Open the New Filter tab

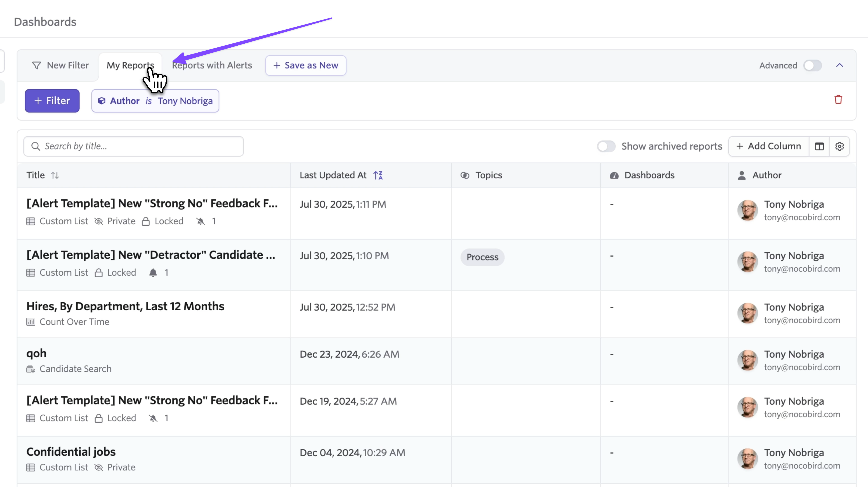coord(60,65)
